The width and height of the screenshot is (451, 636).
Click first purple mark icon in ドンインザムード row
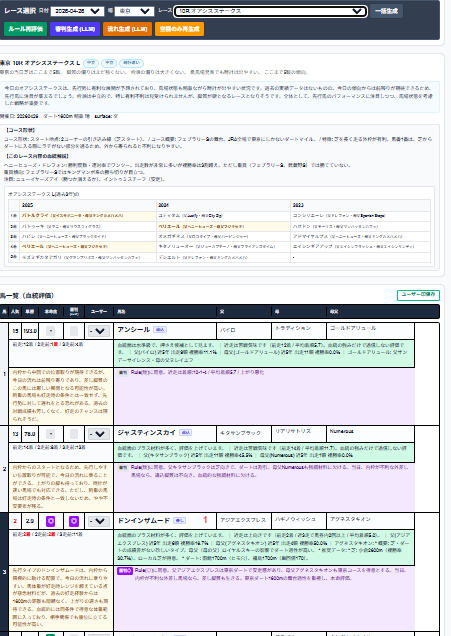pyautogui.click(x=50, y=521)
